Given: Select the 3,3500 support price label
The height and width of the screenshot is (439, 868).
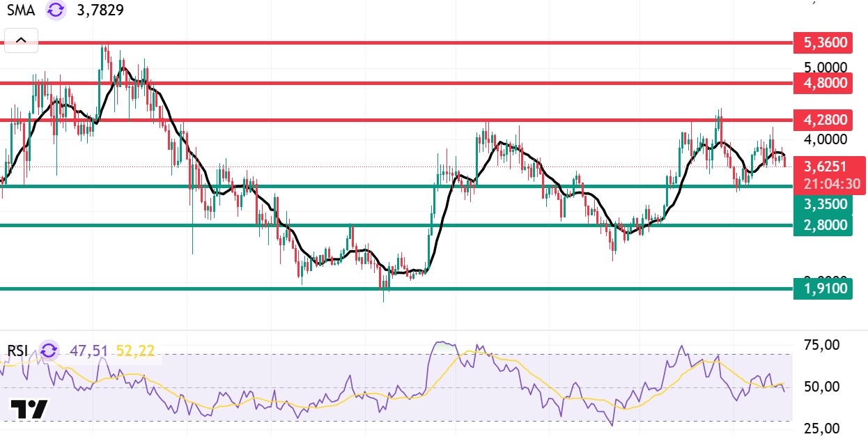Looking at the screenshot, I should 823,204.
